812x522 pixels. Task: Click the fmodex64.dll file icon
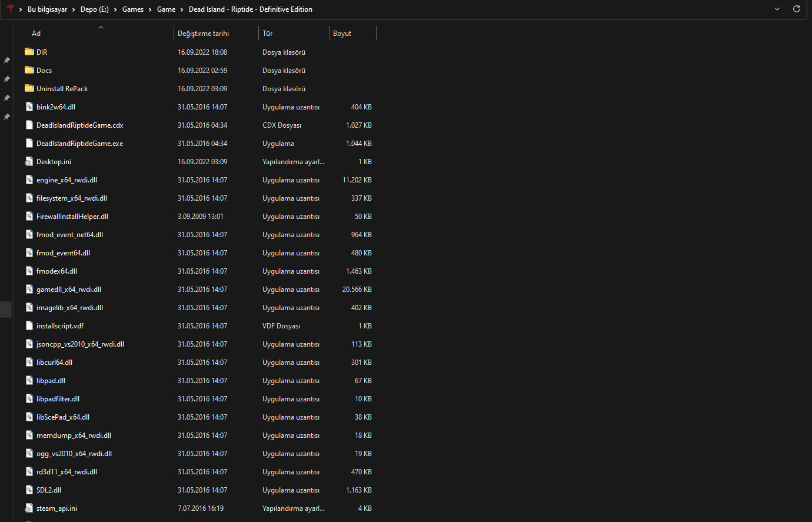point(29,271)
